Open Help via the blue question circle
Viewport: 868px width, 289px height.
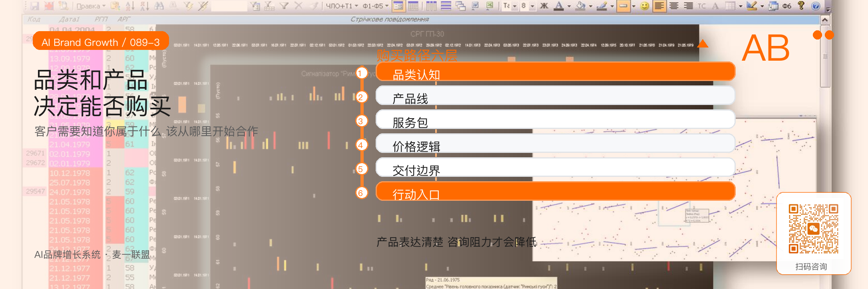coord(816,6)
